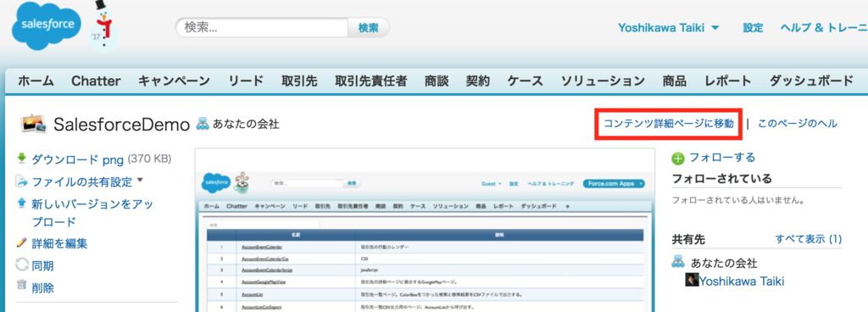Go to the ケース tab
This screenshot has width=868, height=312.
pyautogui.click(x=526, y=81)
